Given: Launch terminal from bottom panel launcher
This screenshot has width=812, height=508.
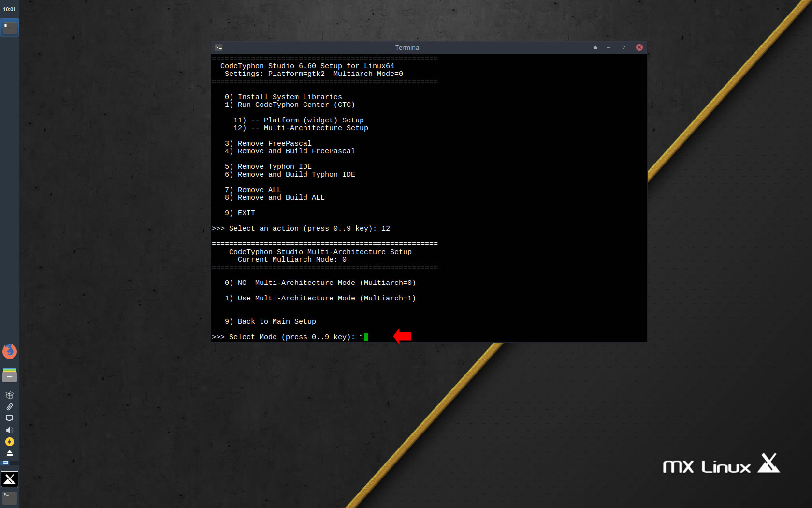Looking at the screenshot, I should coord(10,498).
